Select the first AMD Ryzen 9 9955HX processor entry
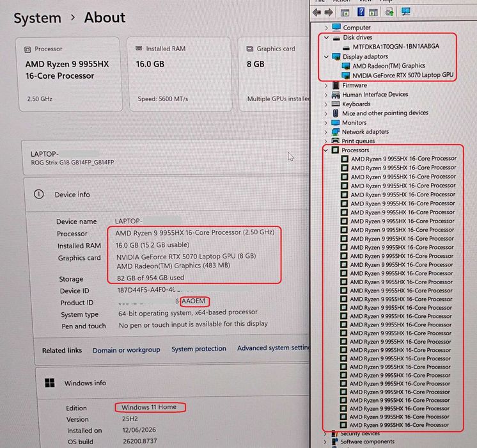The width and height of the screenshot is (477, 448). (x=403, y=159)
